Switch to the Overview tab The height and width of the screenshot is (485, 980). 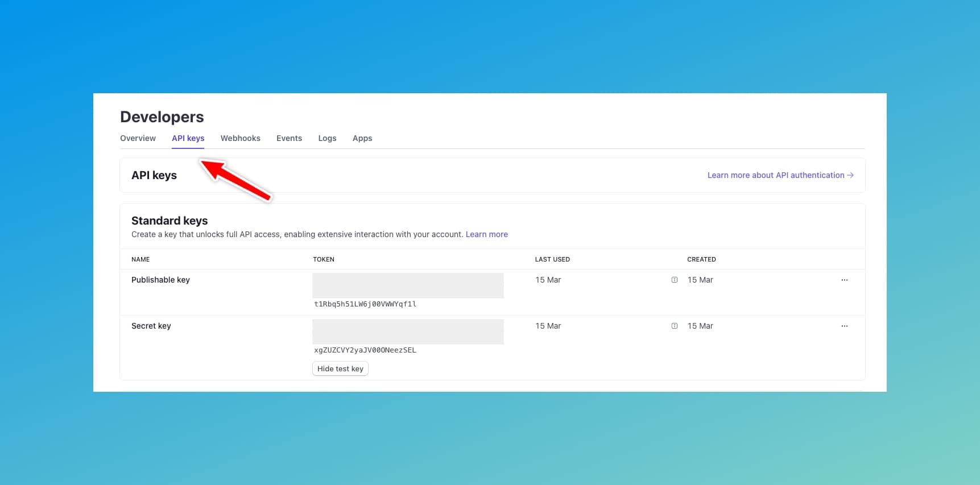pyautogui.click(x=138, y=138)
